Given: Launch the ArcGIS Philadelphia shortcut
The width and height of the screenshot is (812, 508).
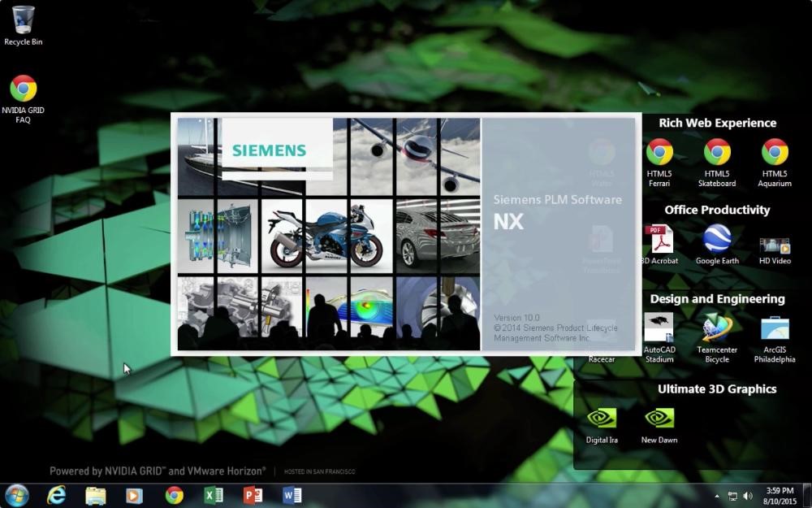Looking at the screenshot, I should point(775,339).
